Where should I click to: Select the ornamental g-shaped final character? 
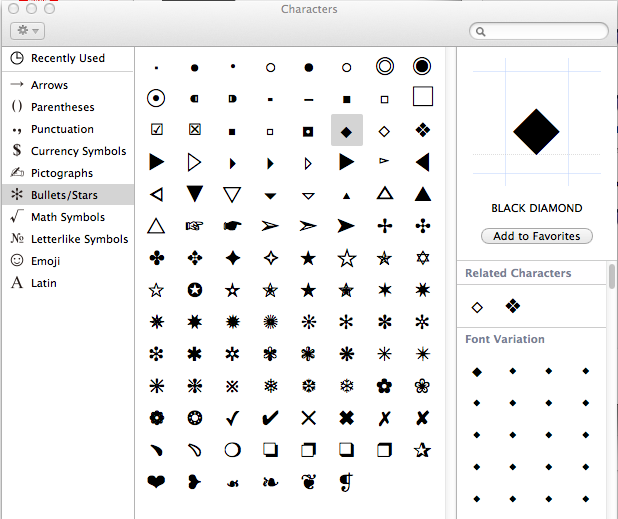346,482
